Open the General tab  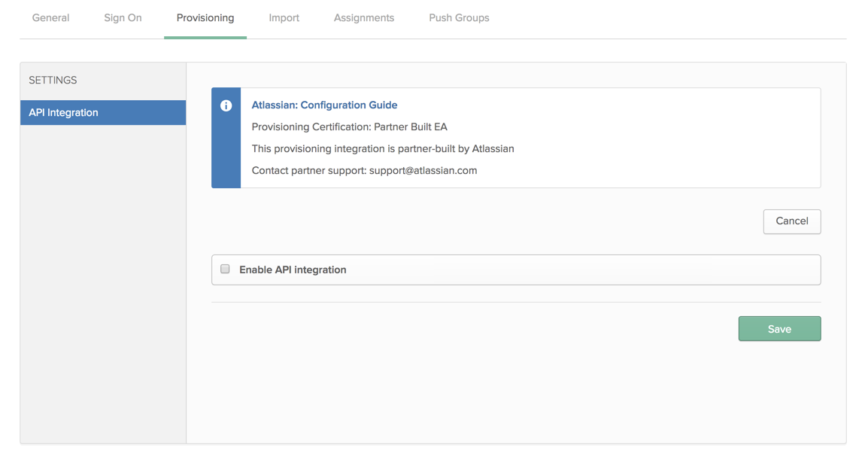(50, 18)
